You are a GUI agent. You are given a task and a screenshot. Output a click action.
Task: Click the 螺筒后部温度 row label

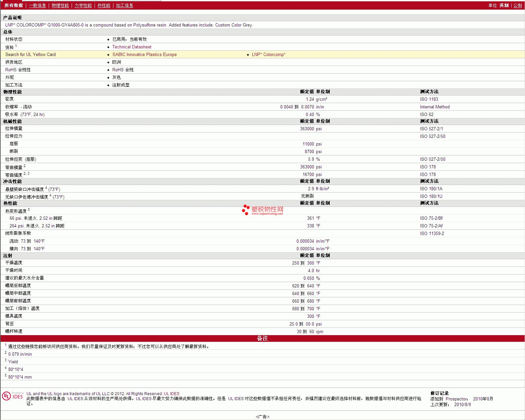[x=18, y=286]
